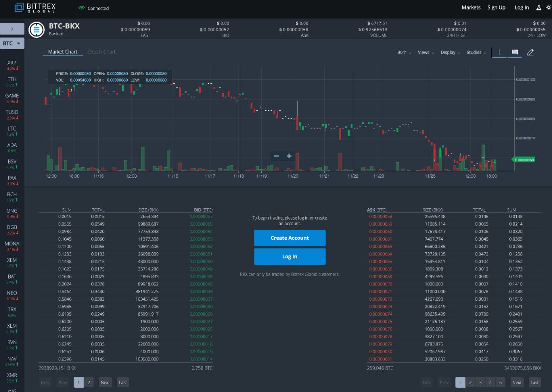Open the Display dropdown

450,52
